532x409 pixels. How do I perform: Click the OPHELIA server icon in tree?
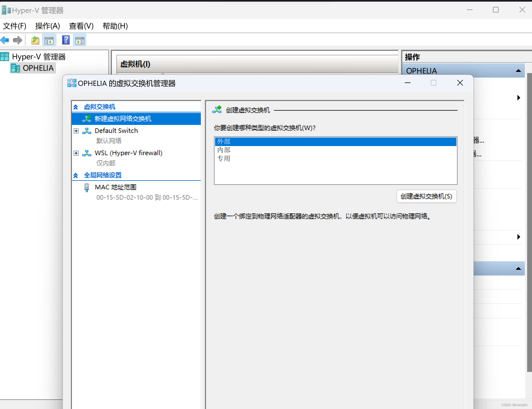15,68
